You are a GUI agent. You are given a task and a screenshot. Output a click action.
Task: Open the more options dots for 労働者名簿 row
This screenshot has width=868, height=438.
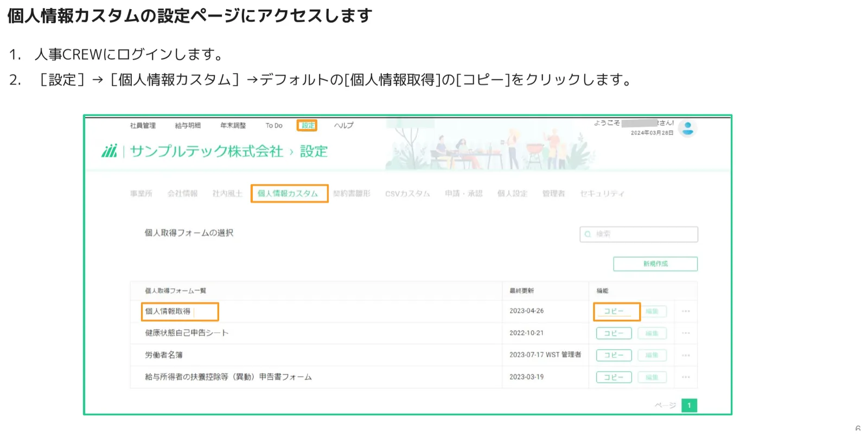686,355
